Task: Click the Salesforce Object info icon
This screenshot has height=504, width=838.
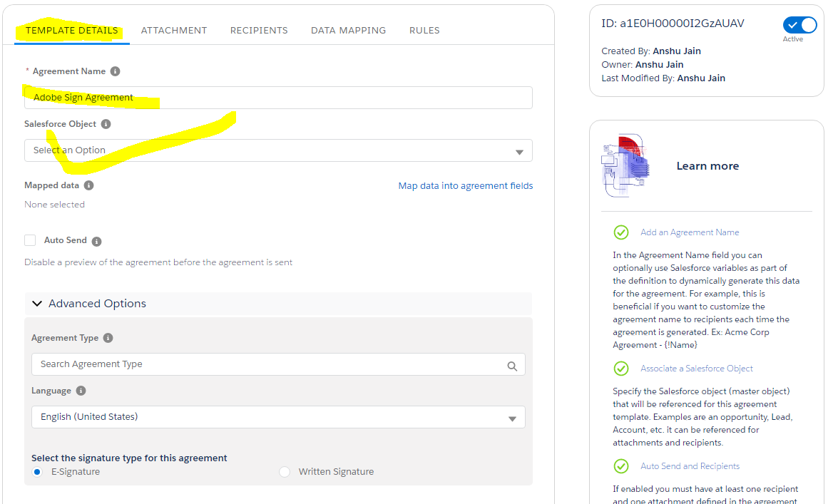Action: pyautogui.click(x=106, y=124)
